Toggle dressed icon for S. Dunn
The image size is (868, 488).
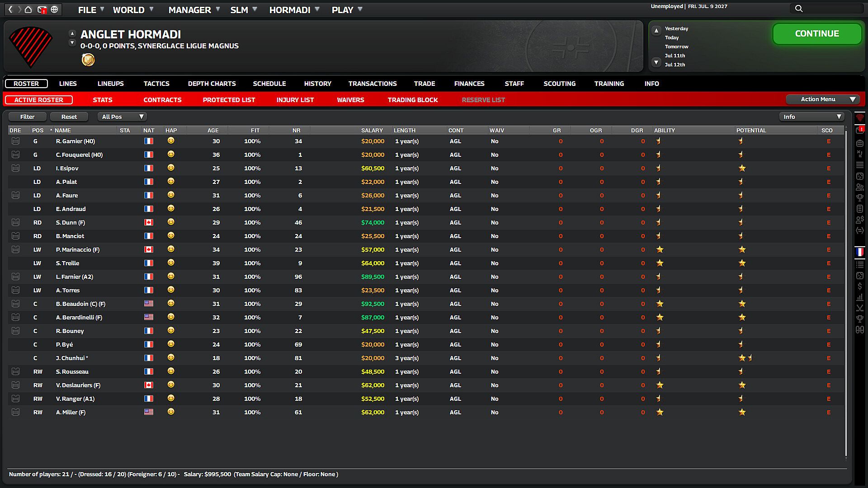[x=15, y=223]
